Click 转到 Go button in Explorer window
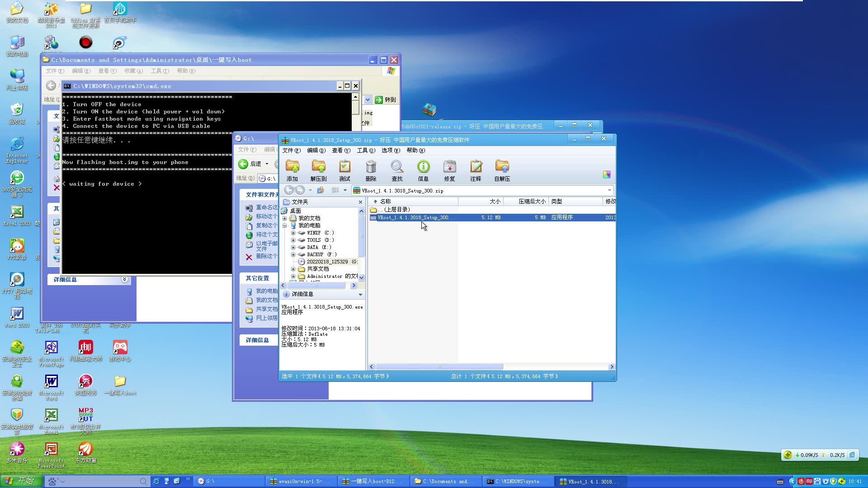868x488 pixels. coord(385,100)
